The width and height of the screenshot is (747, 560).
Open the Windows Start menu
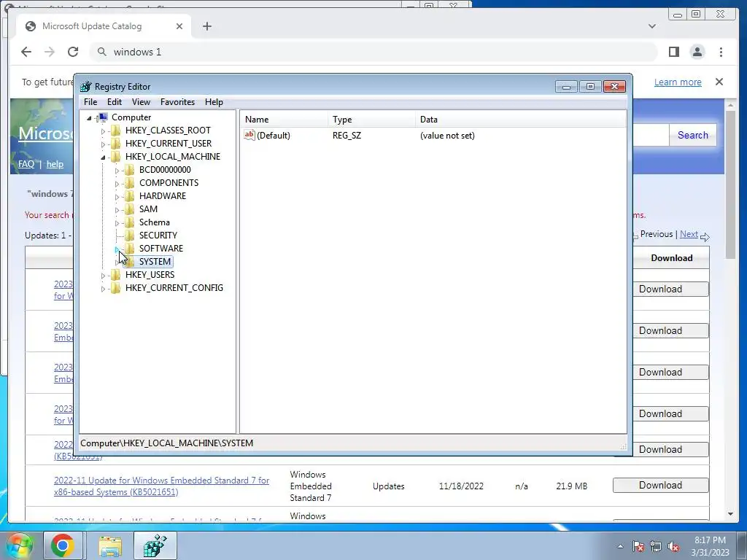(19, 545)
